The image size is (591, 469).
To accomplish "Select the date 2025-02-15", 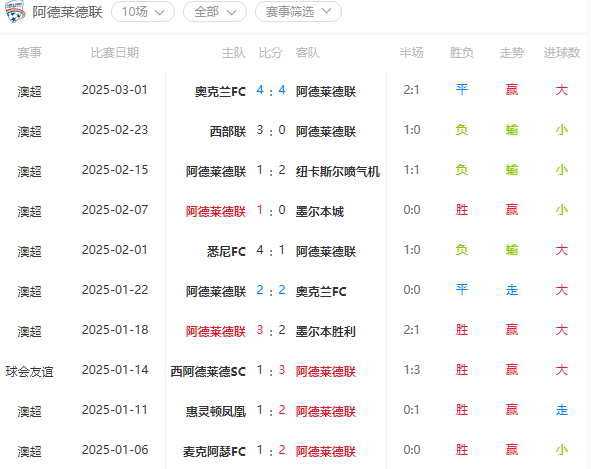I will (x=115, y=170).
